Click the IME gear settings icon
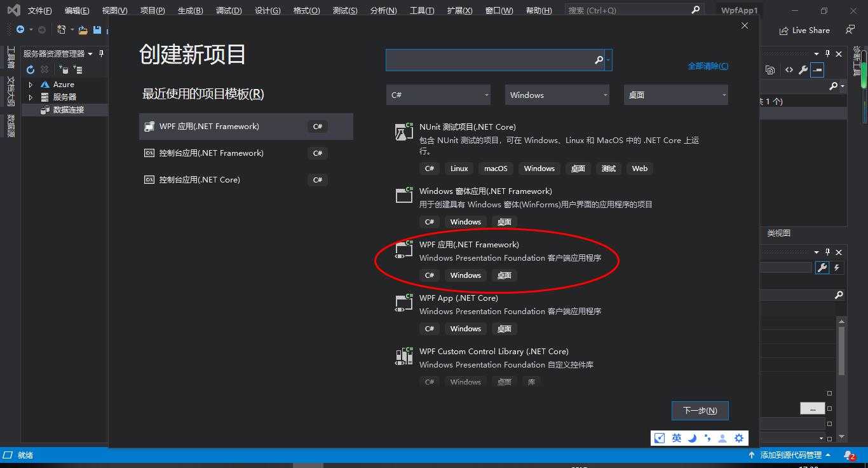 click(x=738, y=438)
